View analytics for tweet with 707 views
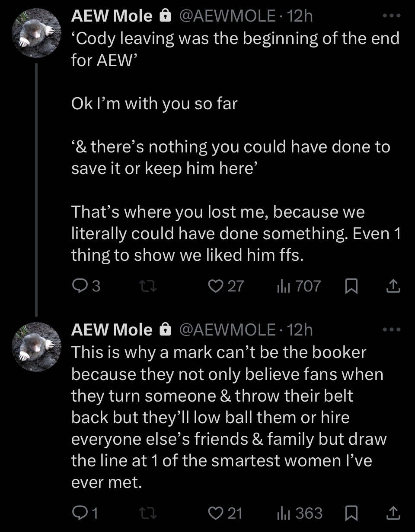 (x=283, y=286)
